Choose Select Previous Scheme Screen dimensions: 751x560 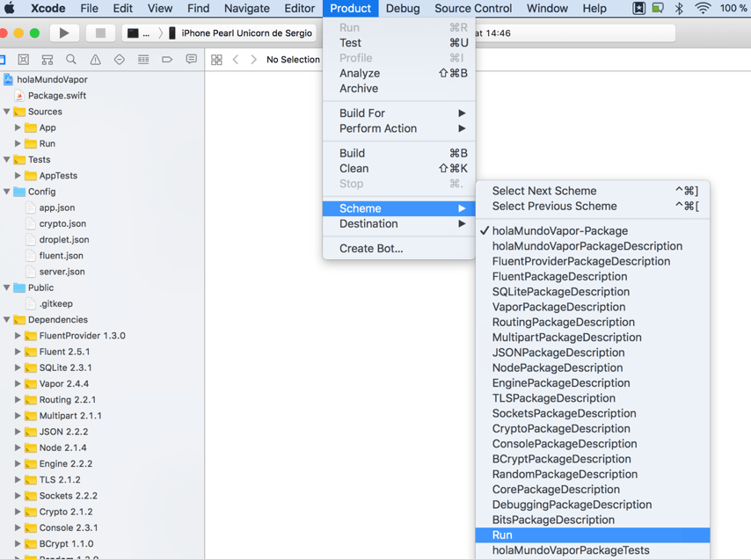pyautogui.click(x=593, y=207)
